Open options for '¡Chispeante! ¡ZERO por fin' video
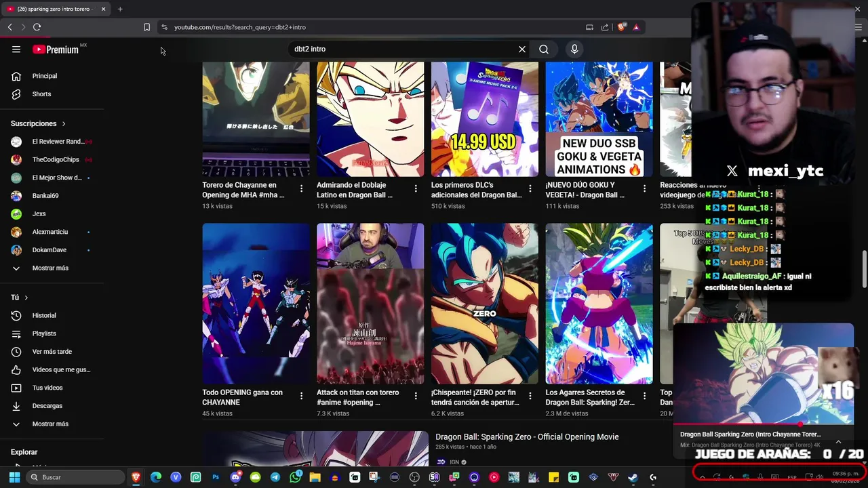This screenshot has width=868, height=488. 530,396
